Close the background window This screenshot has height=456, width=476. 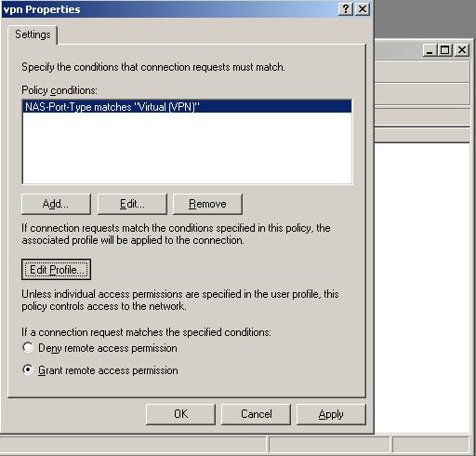pos(462,50)
